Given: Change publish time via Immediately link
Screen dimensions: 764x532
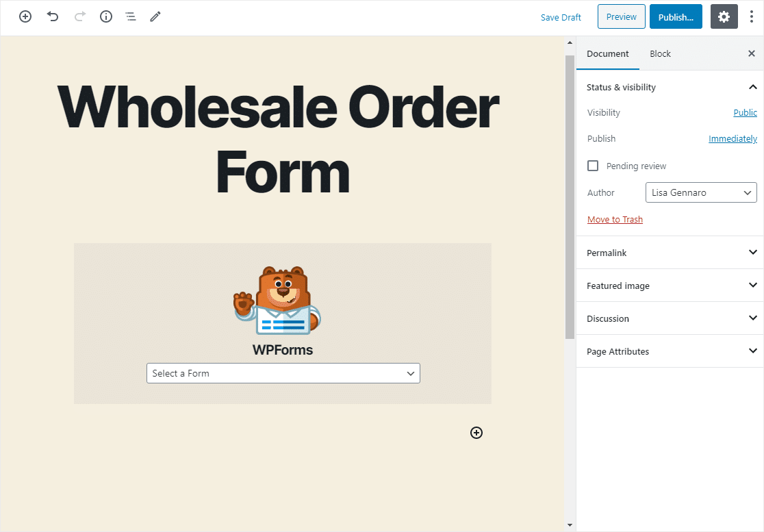Looking at the screenshot, I should [x=733, y=139].
